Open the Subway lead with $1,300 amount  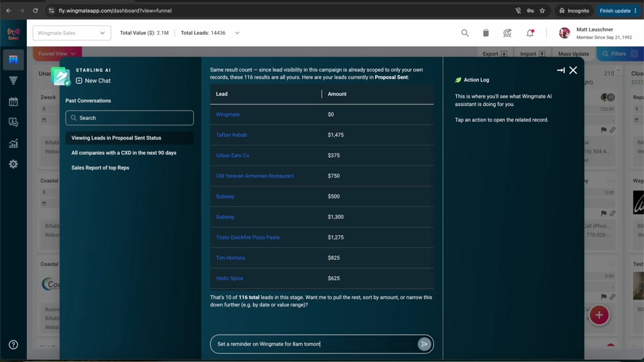(225, 217)
